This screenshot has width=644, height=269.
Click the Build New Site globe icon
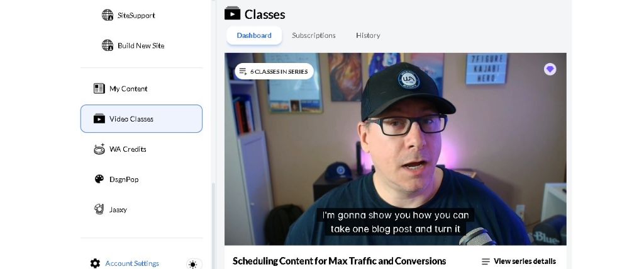pos(107,45)
